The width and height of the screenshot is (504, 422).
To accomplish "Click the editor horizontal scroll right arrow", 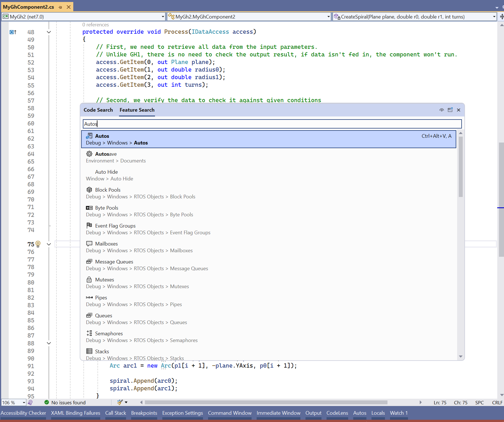I will click(420, 402).
